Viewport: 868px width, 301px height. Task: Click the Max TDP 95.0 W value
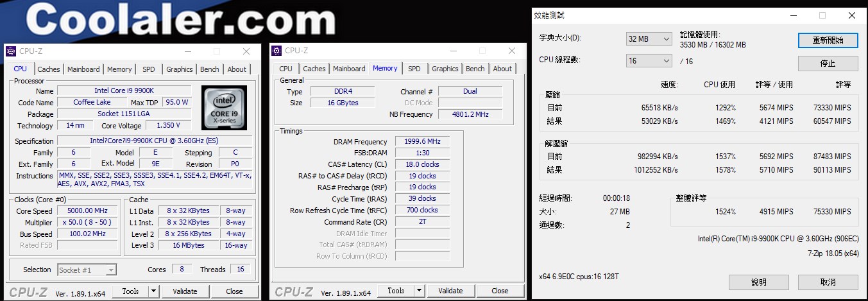177,103
